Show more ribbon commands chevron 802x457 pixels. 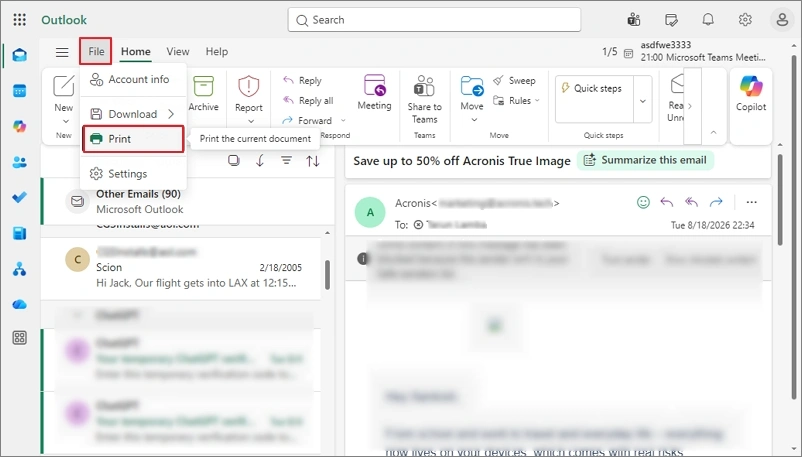click(690, 106)
